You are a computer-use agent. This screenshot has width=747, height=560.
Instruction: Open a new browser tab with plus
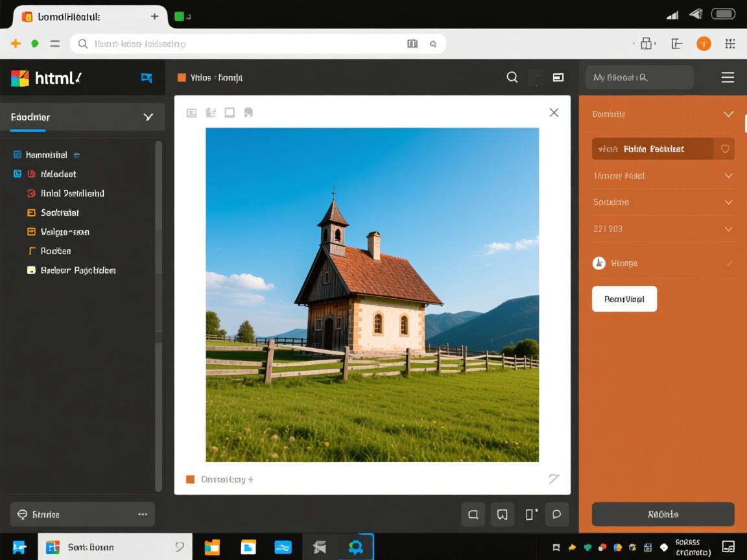[x=154, y=16]
